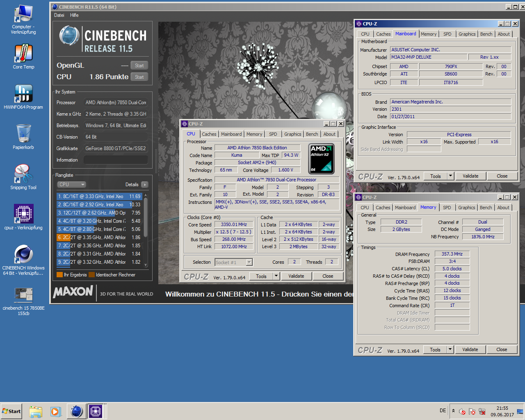Image resolution: width=525 pixels, height=420 pixels.
Task: Click the orange Ihr Ergebnis legend swatch
Action: 59,275
